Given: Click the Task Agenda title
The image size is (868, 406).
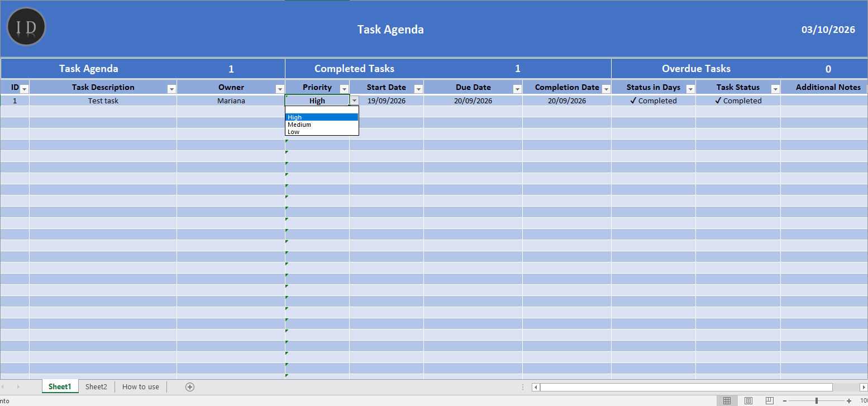Looking at the screenshot, I should point(390,30).
